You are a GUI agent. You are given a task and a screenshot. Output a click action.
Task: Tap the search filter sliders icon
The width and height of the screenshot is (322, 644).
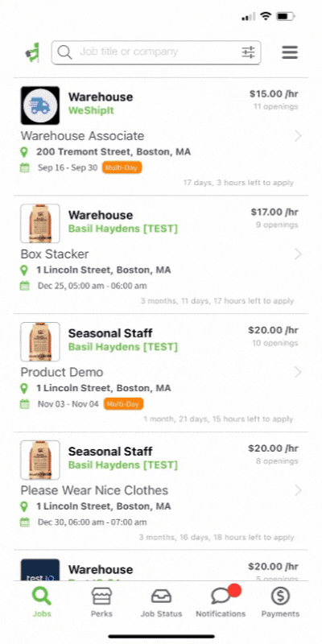[248, 52]
